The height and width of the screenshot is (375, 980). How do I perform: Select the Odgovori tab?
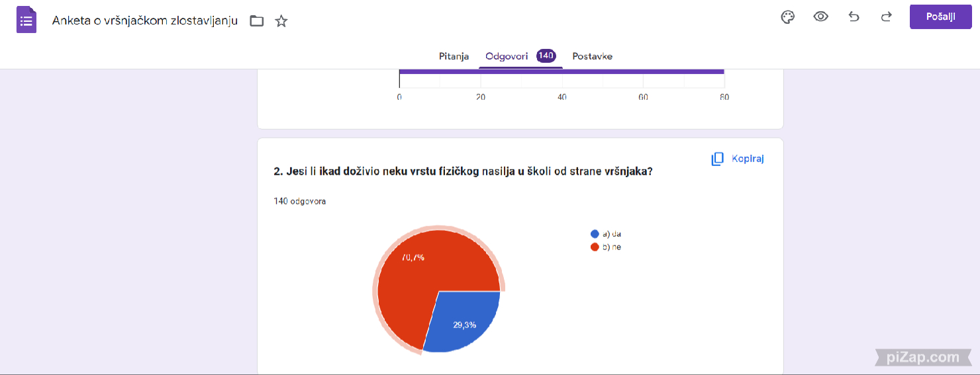[507, 56]
